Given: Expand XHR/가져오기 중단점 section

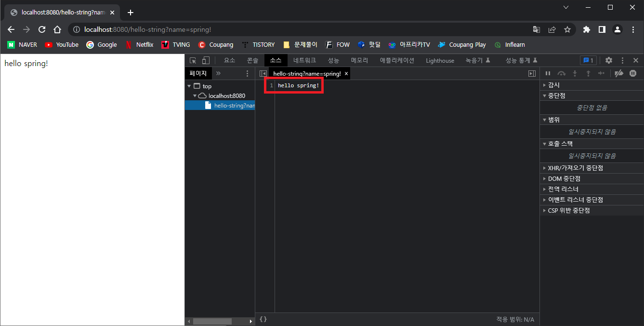Looking at the screenshot, I should [x=591, y=168].
